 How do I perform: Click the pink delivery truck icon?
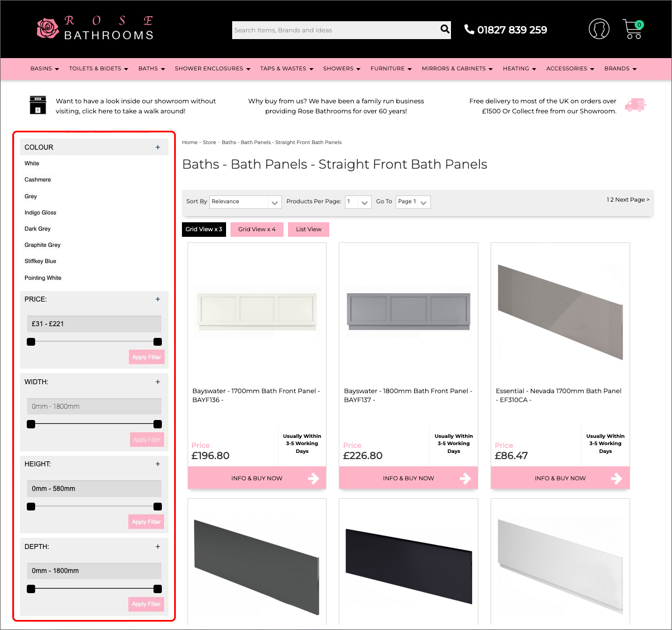click(636, 105)
